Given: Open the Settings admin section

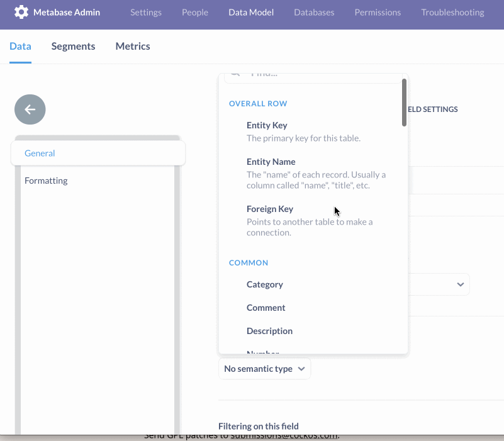Looking at the screenshot, I should pos(145,12).
